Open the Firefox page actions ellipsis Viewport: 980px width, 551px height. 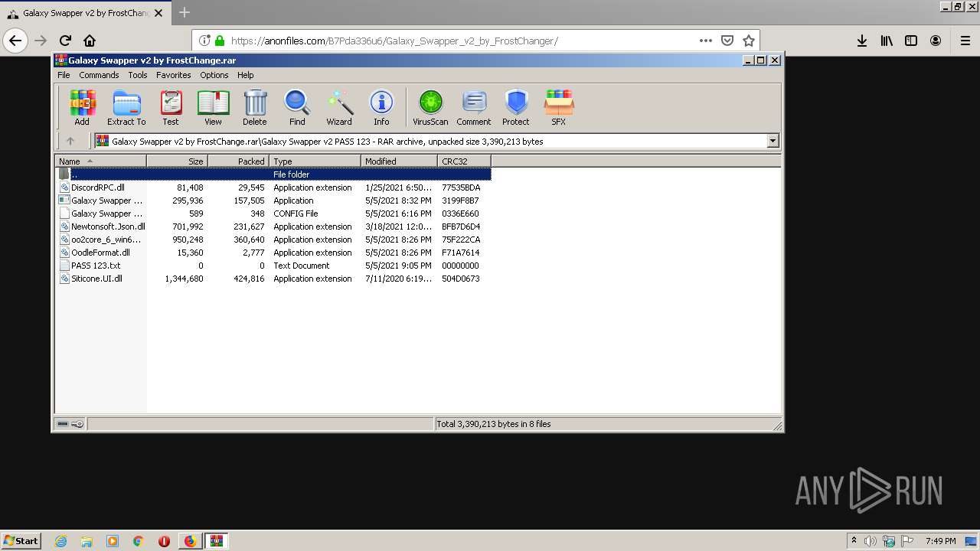click(x=706, y=41)
